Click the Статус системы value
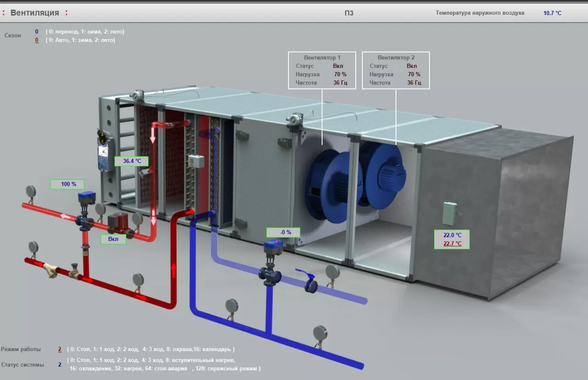 (59, 365)
